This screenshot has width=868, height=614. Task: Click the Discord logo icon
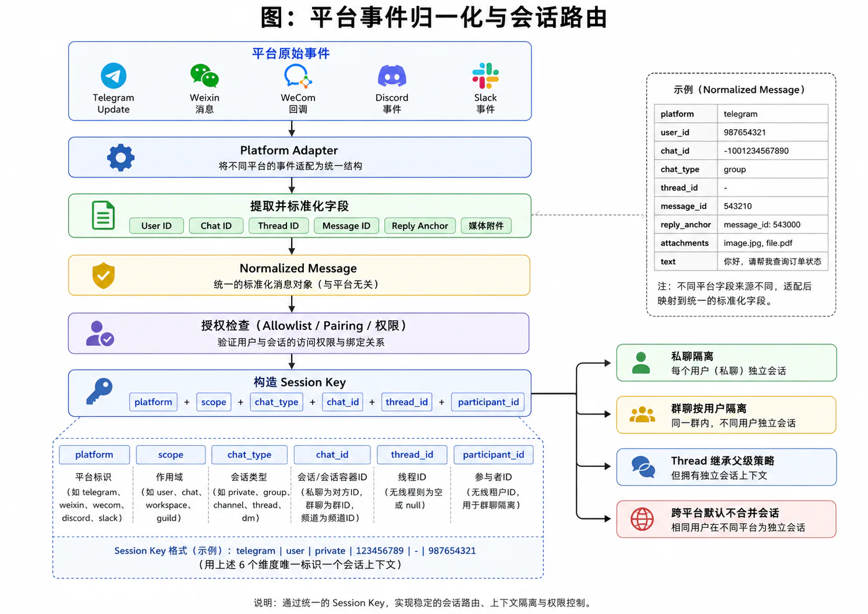coord(392,76)
